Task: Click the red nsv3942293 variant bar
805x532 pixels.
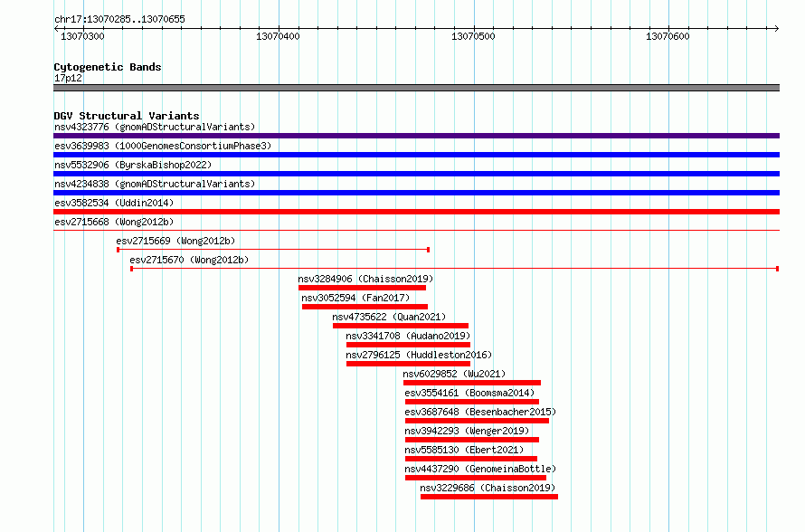Action: click(472, 440)
